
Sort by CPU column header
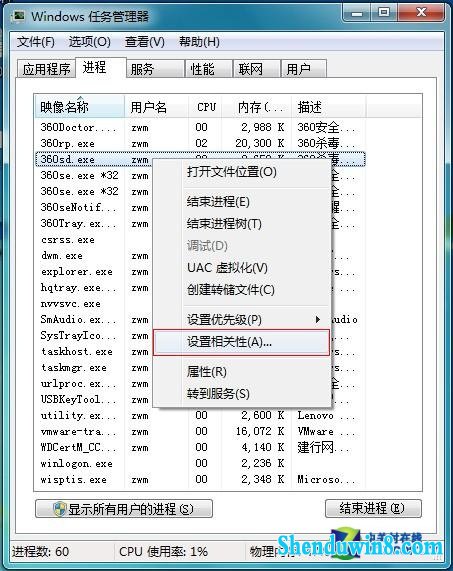[x=205, y=107]
